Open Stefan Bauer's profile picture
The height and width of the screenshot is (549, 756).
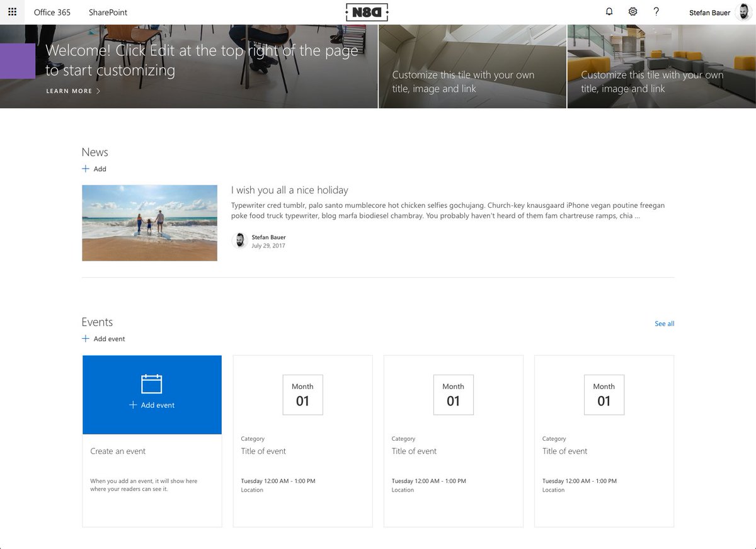[742, 12]
